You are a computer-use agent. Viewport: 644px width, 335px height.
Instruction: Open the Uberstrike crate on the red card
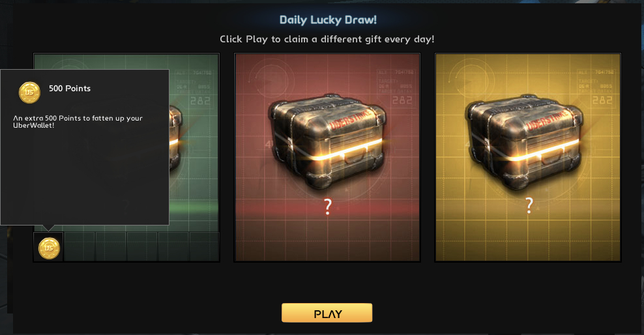click(327, 141)
